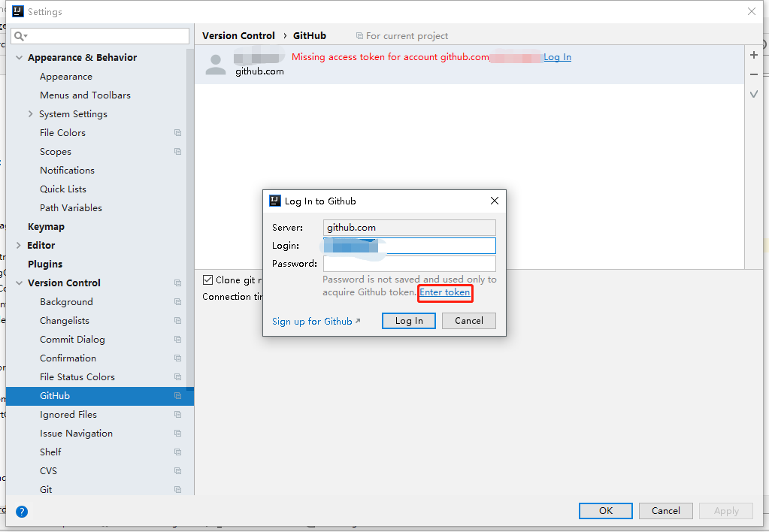Focus the Login field
Image resolution: width=769 pixels, height=532 pixels.
(409, 246)
